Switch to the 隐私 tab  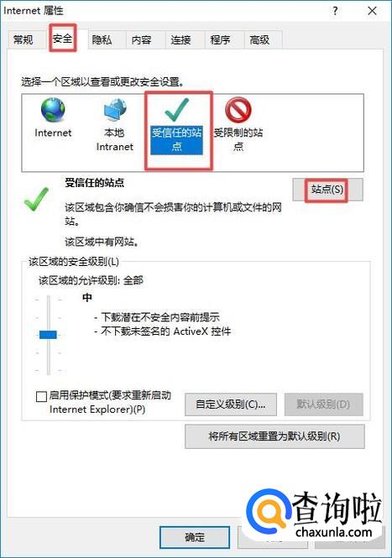(102, 39)
